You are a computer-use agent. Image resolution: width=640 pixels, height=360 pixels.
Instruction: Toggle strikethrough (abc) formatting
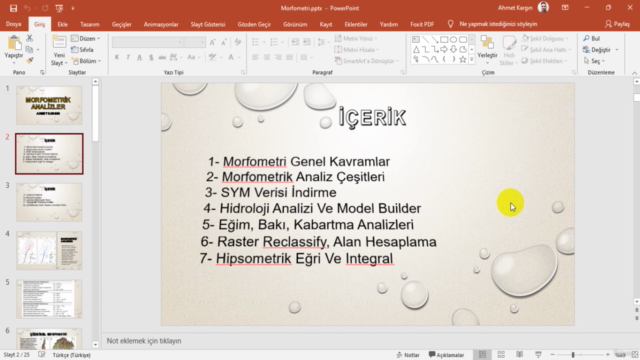click(x=162, y=58)
